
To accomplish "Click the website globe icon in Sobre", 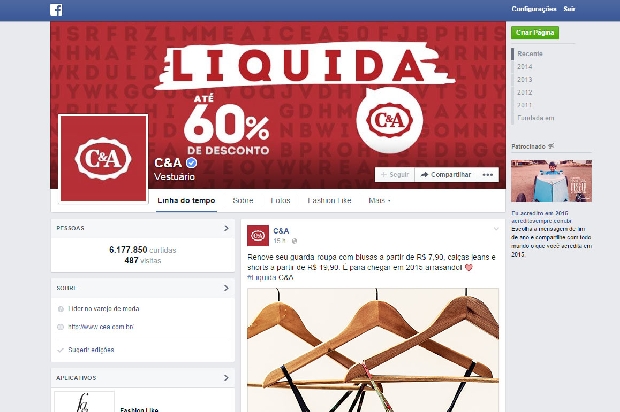I will tap(60, 327).
